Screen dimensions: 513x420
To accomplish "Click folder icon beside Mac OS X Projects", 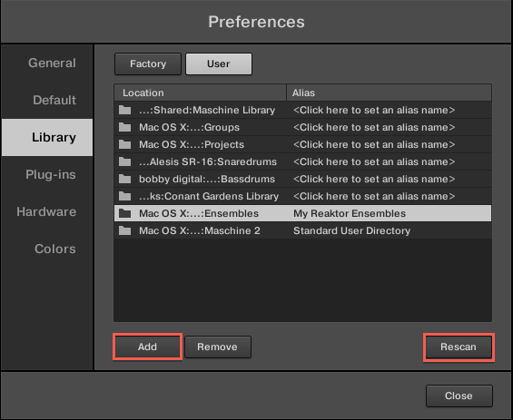I will point(124,144).
